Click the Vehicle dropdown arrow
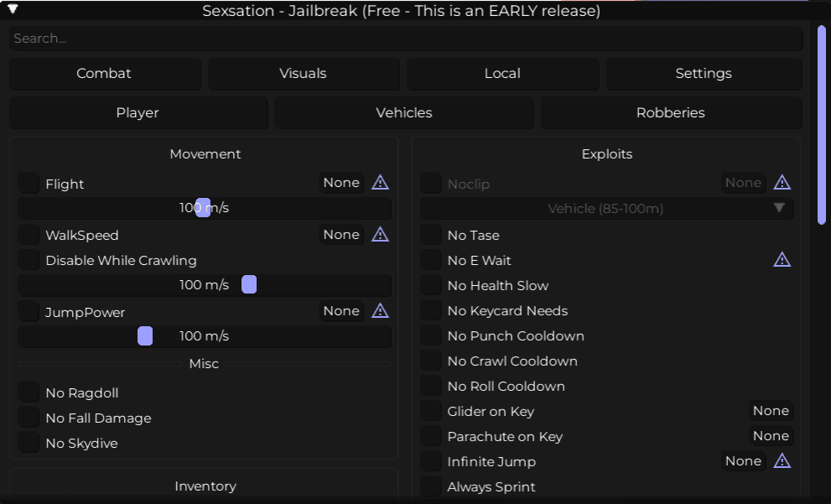The width and height of the screenshot is (831, 504). tap(779, 207)
